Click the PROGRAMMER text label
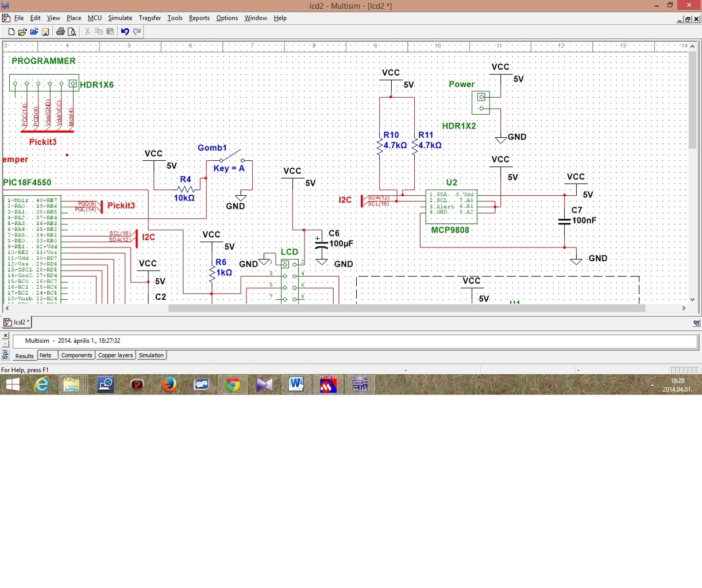Image resolution: width=702 pixels, height=588 pixels. click(44, 61)
